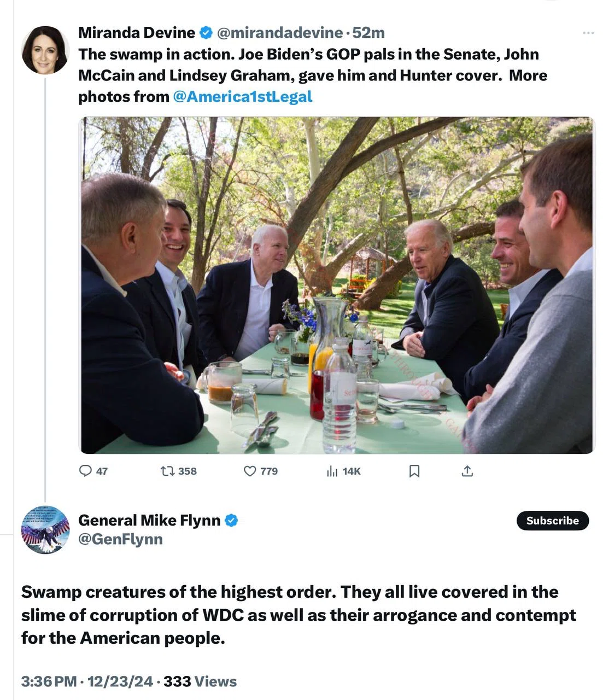Click the Miranda Devine display name

point(137,33)
